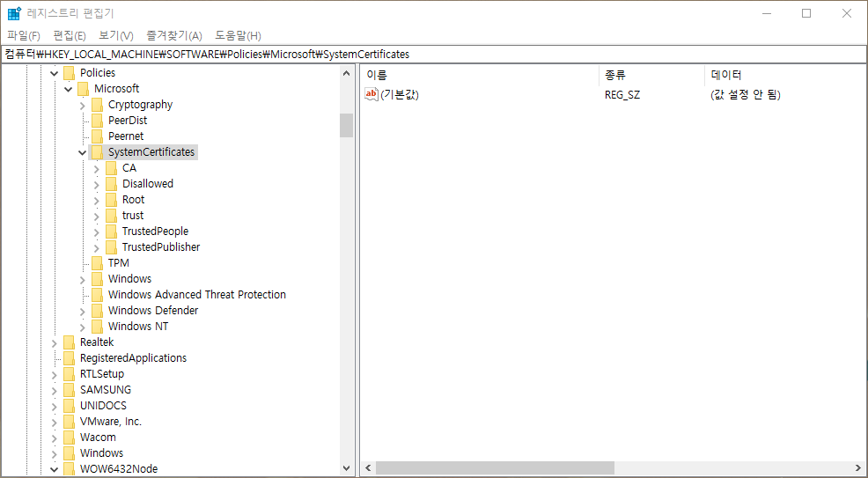
Task: Click the tree pane scroll down arrow
Action: (347, 468)
